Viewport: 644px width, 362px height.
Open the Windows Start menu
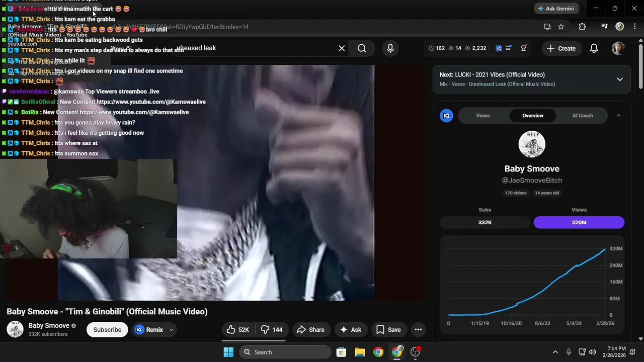click(x=228, y=352)
